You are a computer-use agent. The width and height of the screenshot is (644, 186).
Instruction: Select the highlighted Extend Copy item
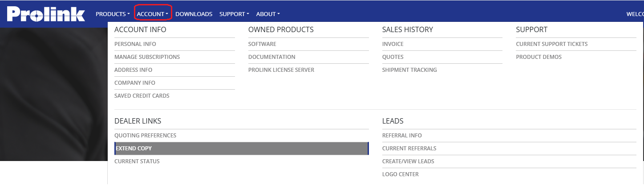coord(242,149)
